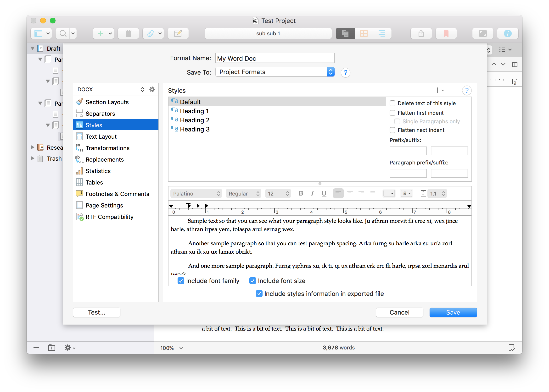The image size is (549, 392).
Task: Select justified text alignment icon
Action: (x=373, y=193)
